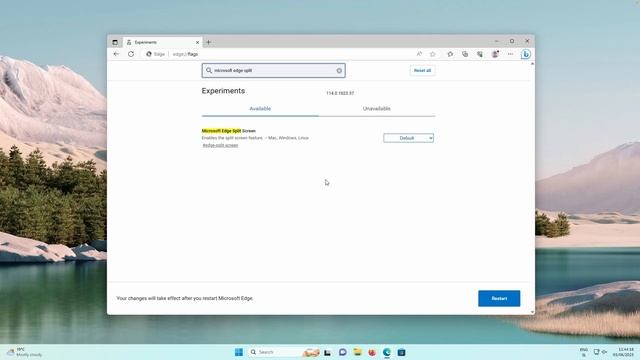Viewport: 640px width, 360px height.
Task: Open the Browser essentials icon
Action: point(480,54)
